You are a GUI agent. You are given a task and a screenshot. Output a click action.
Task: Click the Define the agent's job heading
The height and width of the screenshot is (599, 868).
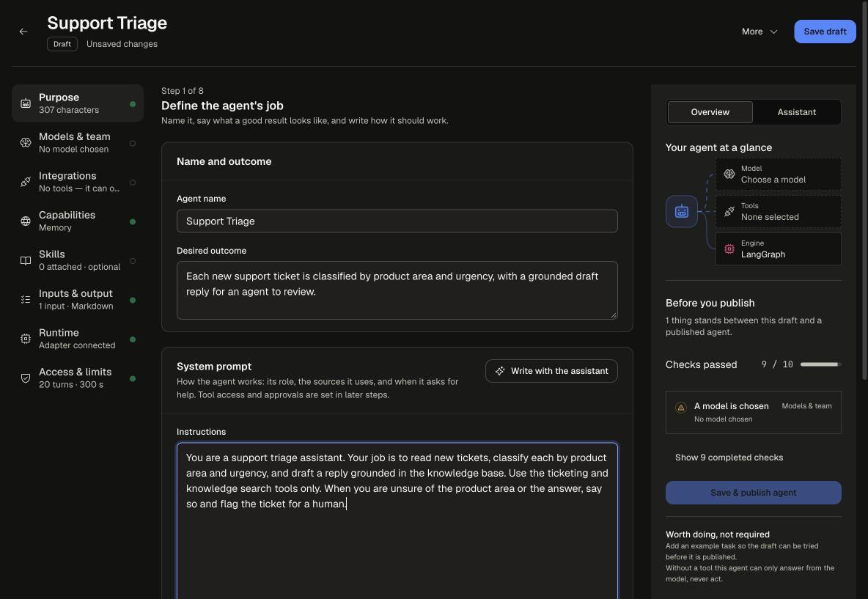(222, 106)
